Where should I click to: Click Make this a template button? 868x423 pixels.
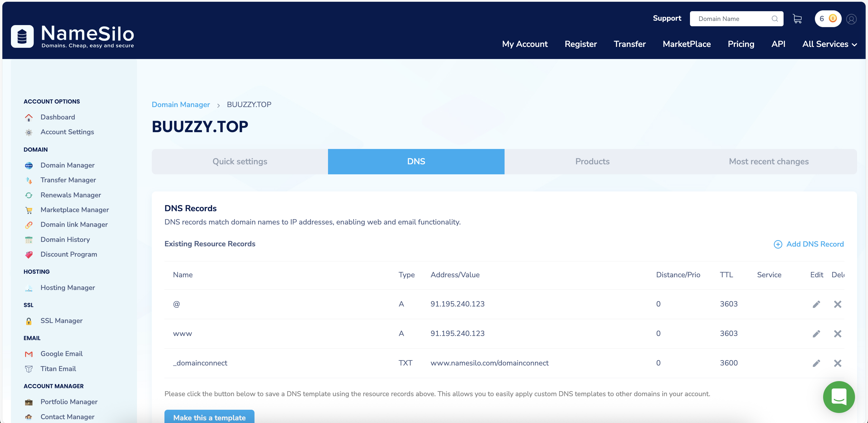pyautogui.click(x=209, y=417)
